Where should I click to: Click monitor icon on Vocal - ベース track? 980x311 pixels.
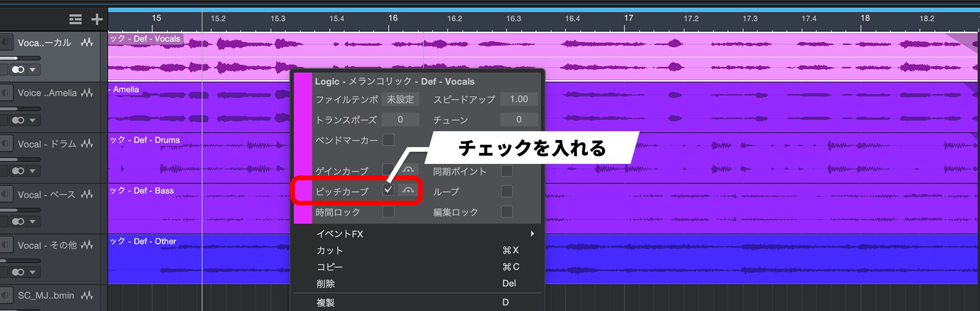click(5, 194)
